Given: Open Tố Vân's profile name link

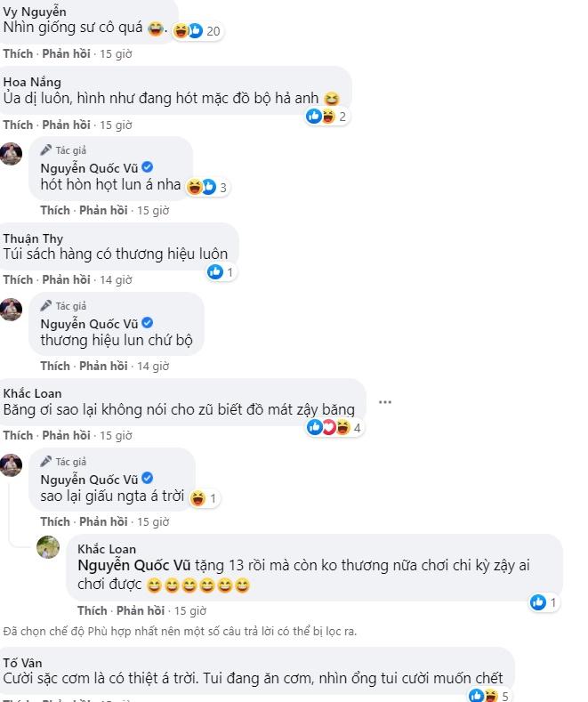Looking at the screenshot, I should [22, 663].
